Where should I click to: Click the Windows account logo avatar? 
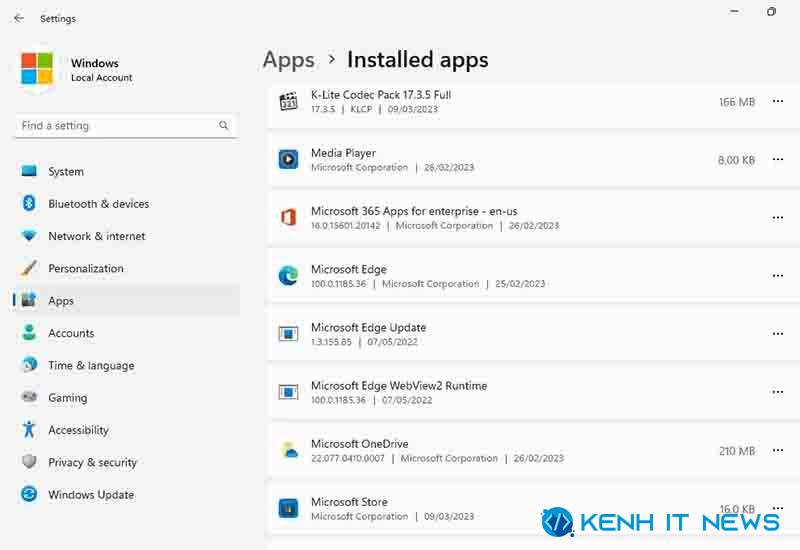37,68
